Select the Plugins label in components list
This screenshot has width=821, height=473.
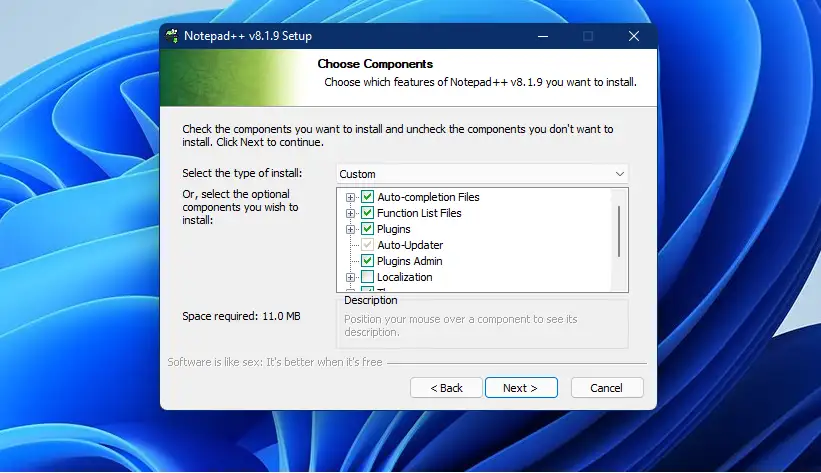[393, 229]
